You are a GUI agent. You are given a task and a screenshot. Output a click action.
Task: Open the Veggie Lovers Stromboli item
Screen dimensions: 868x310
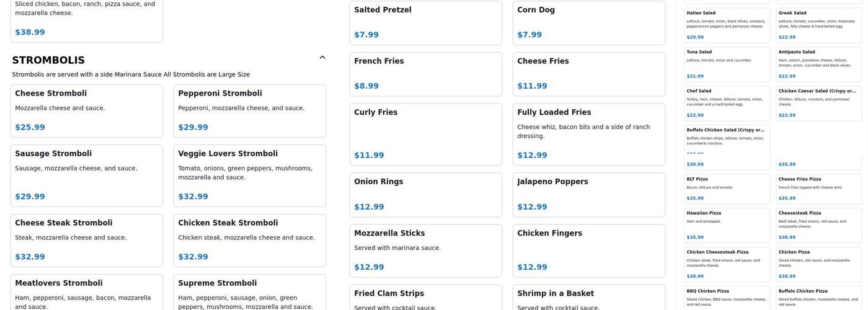tap(249, 175)
